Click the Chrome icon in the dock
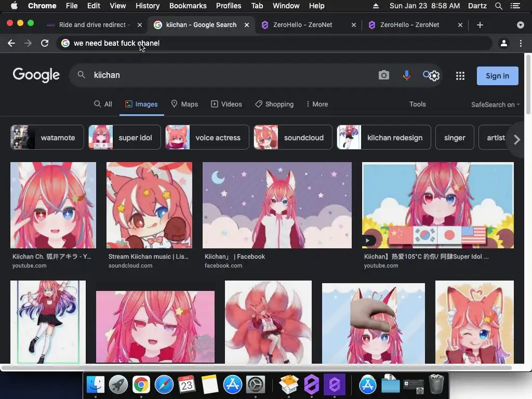Viewport: 532px width, 399px height. pos(141,385)
